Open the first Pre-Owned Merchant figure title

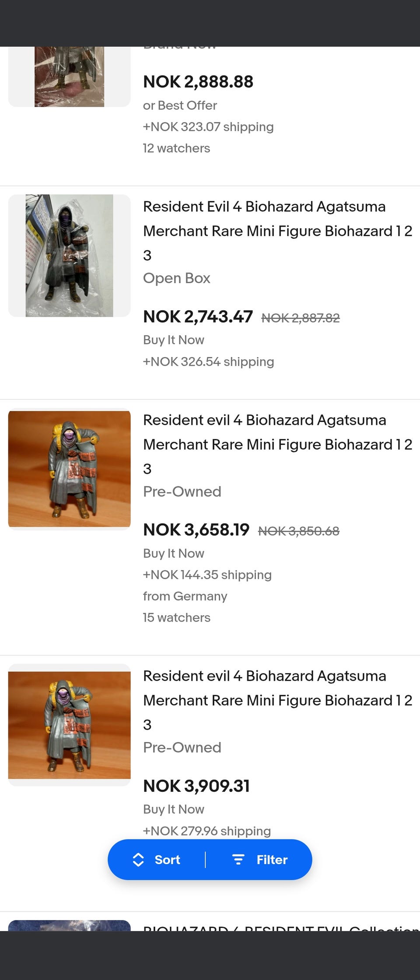(x=277, y=444)
